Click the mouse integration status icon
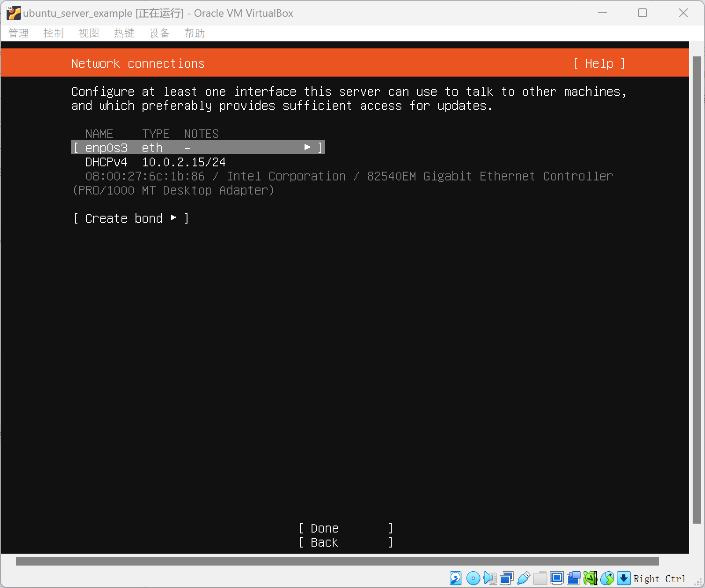 click(x=607, y=578)
